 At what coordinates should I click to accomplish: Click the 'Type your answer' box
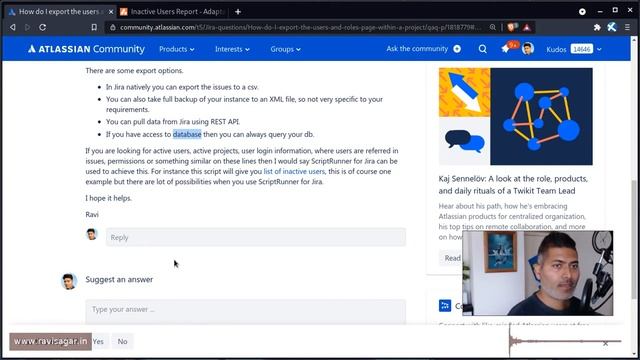246,311
